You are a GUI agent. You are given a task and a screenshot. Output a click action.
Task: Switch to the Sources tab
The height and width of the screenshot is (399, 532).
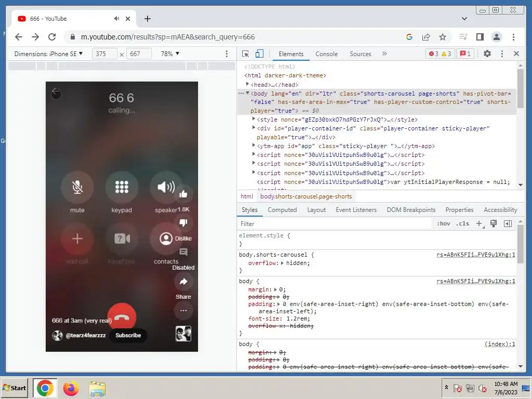pos(361,54)
